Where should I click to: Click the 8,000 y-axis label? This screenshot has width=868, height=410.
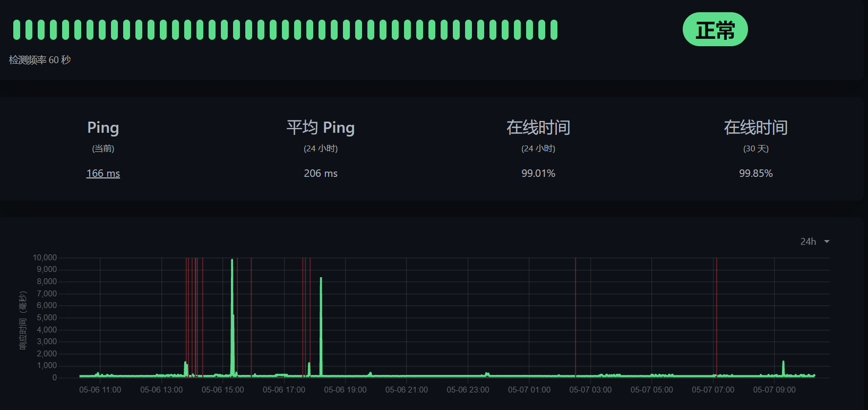(x=47, y=281)
